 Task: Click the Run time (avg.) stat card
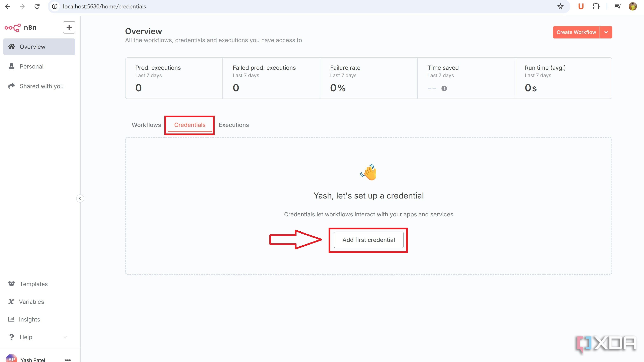tap(563, 78)
